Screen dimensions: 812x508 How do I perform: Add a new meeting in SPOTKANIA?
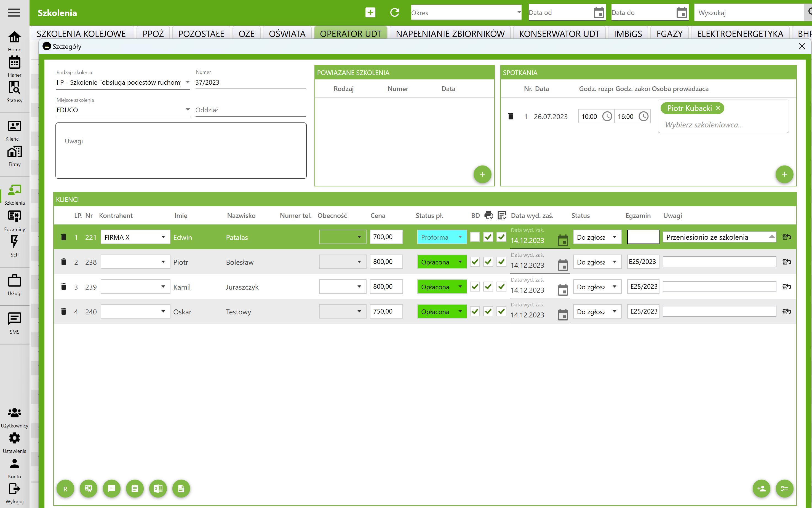tap(784, 174)
